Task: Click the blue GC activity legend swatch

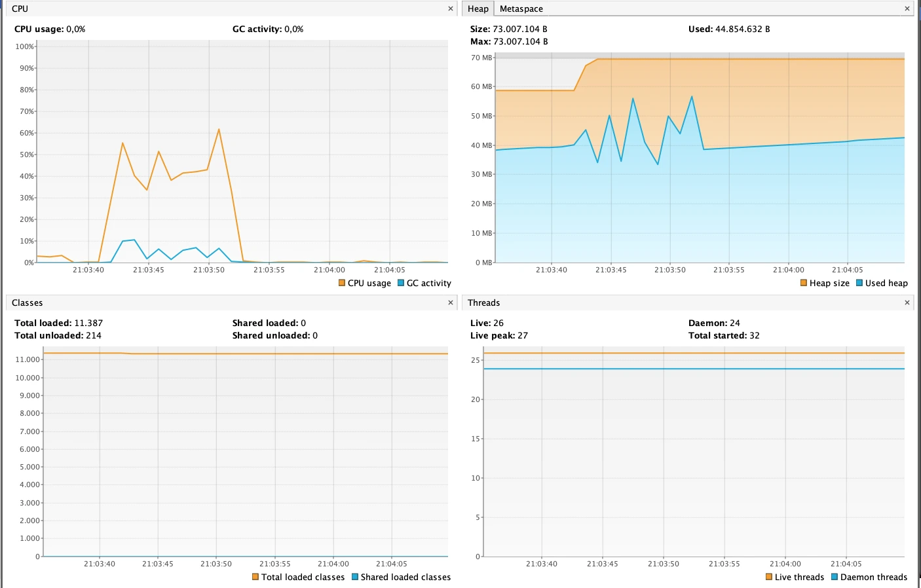Action: pyautogui.click(x=401, y=283)
